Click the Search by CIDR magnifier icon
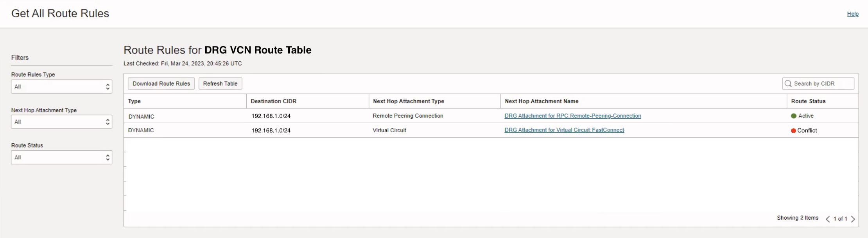 (x=789, y=83)
